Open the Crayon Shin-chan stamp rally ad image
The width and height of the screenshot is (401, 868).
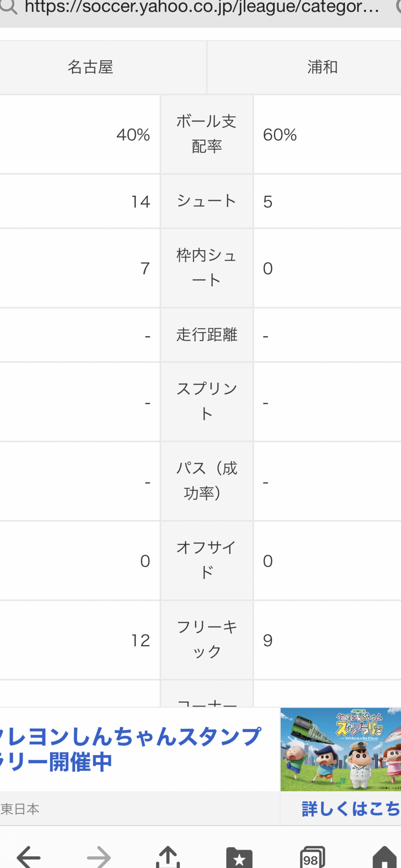click(341, 749)
